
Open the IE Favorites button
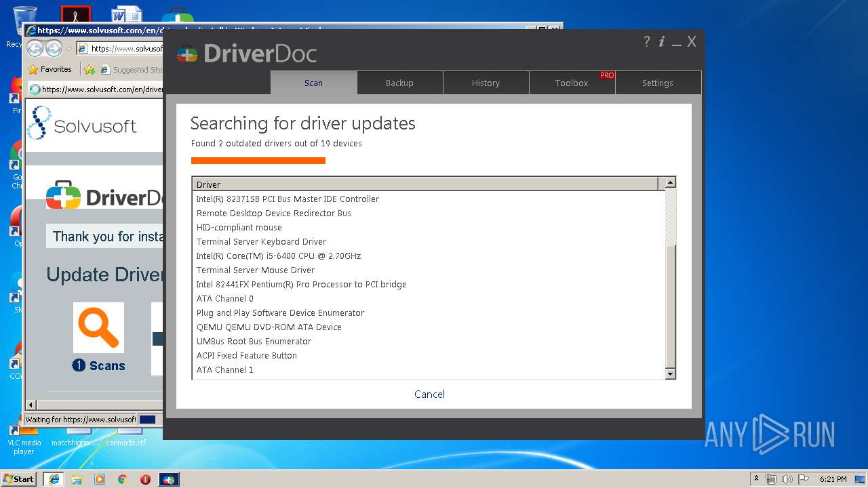click(50, 69)
